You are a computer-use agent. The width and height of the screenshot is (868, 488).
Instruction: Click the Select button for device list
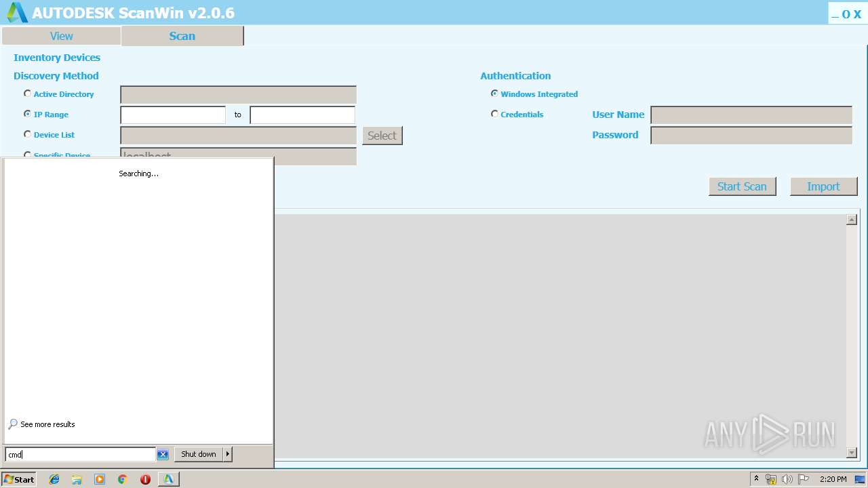pos(382,136)
